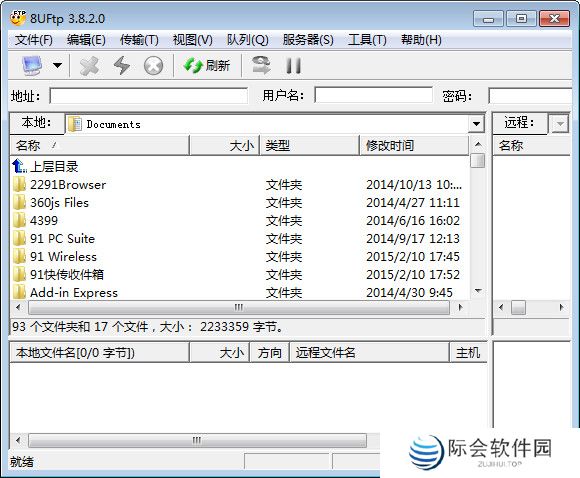
Task: Select the 91快传收件箱 folder
Action: (67, 275)
